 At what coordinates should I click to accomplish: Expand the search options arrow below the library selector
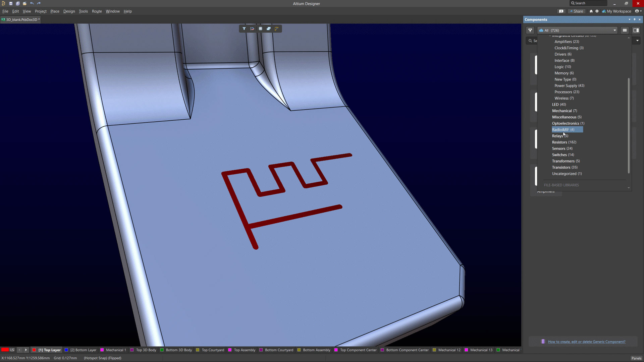[x=637, y=41]
